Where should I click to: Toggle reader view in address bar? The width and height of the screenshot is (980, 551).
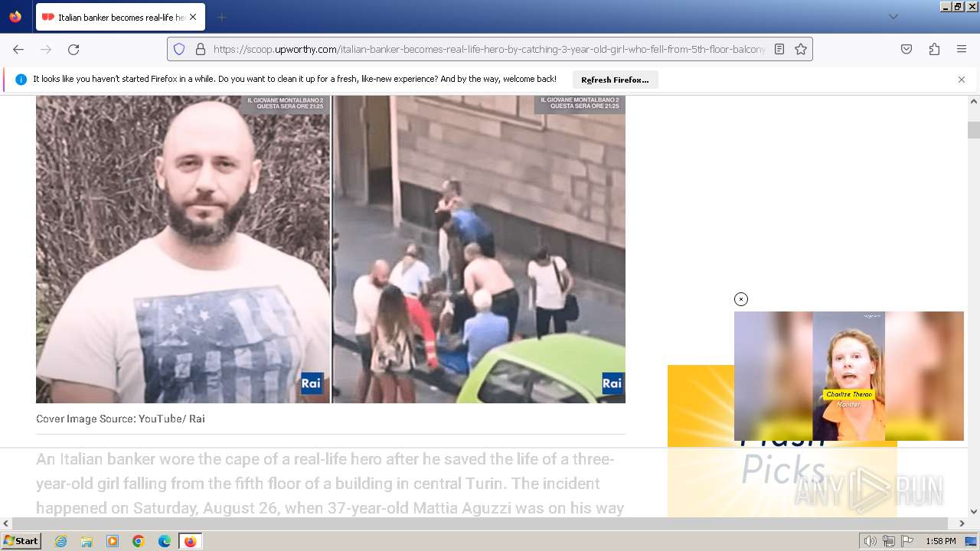(779, 49)
